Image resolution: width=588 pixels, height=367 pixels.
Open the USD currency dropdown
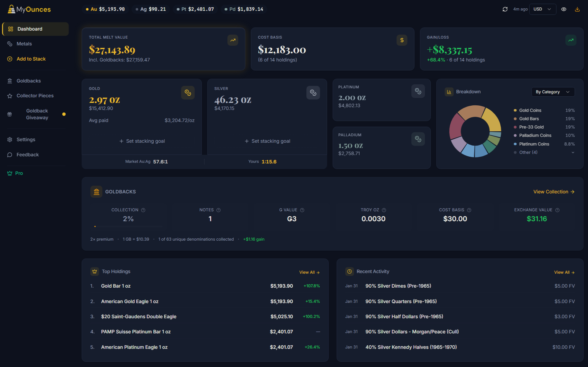point(542,9)
